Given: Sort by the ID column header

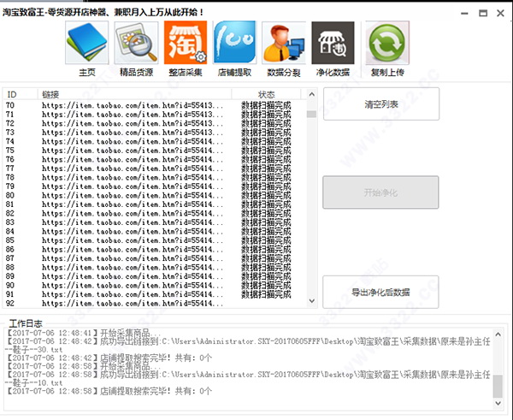Looking at the screenshot, I should pyautogui.click(x=21, y=94).
